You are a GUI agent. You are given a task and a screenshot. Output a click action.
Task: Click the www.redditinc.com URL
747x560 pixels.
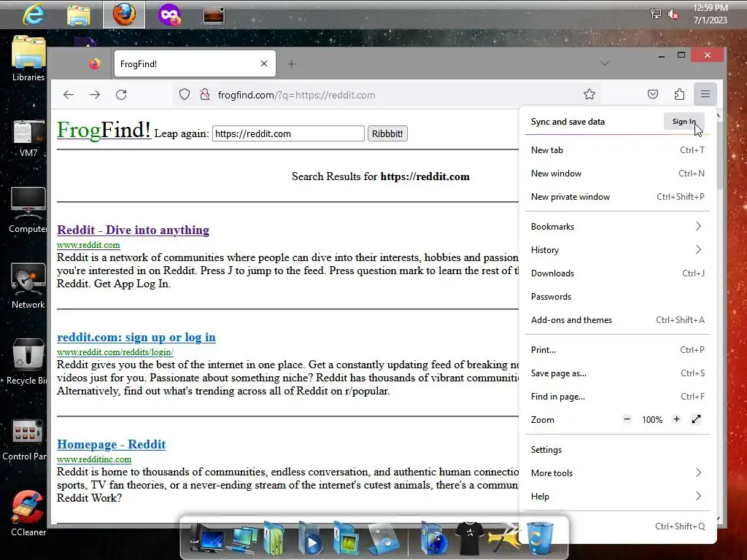(x=94, y=459)
